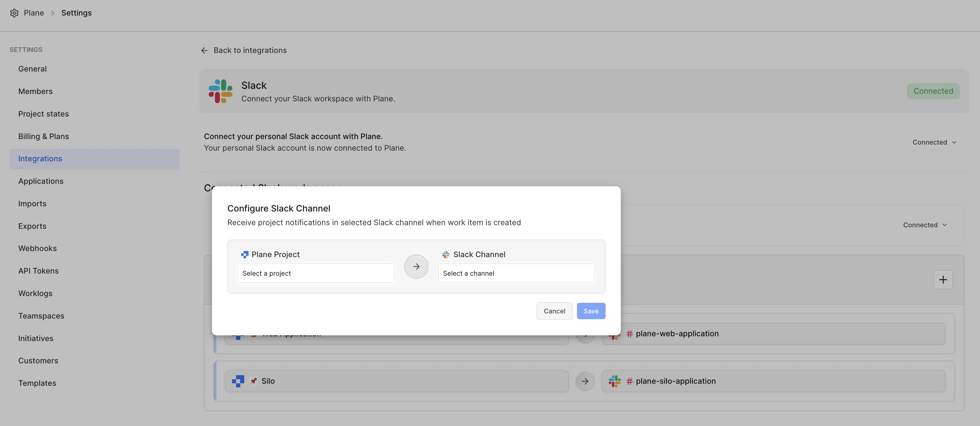
Task: Click 'Your personal Slack account is now connected' text
Action: 305,148
